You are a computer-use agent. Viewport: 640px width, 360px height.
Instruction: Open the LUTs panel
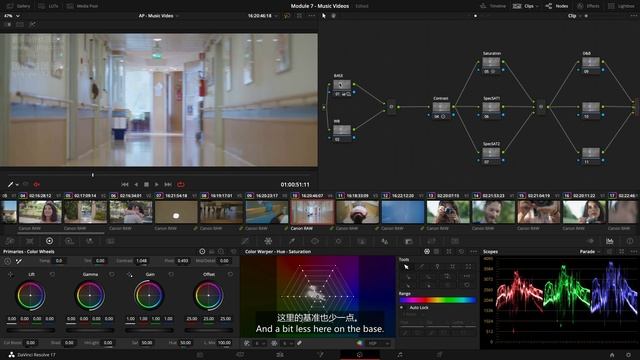pyautogui.click(x=48, y=6)
